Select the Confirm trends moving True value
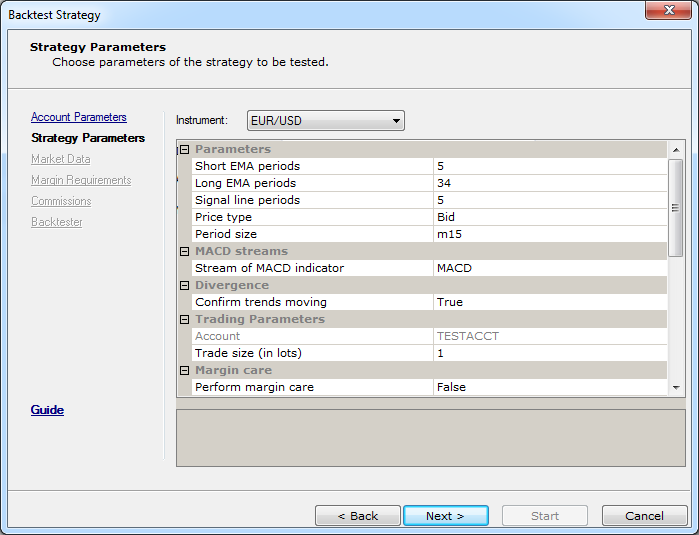699x535 pixels. click(x=550, y=302)
